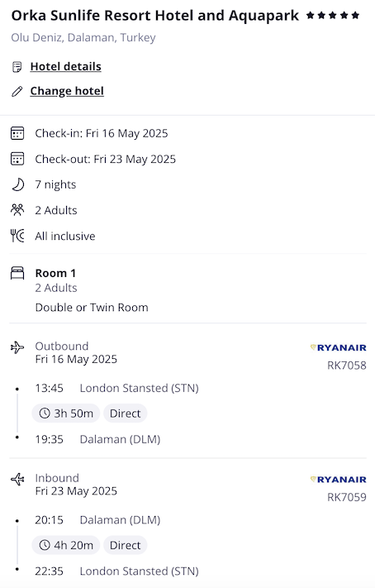The height and width of the screenshot is (588, 375).
Task: Open the Hotel details link
Action: coord(65,67)
